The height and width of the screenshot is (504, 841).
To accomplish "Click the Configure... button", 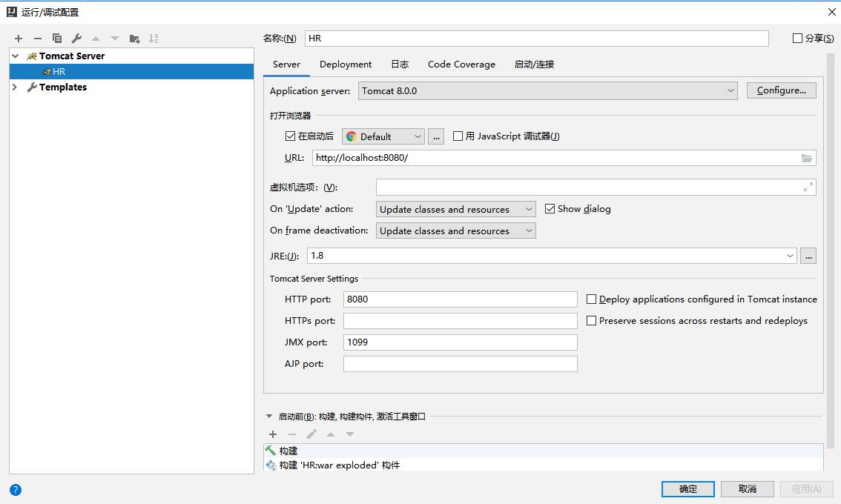I will pyautogui.click(x=781, y=90).
